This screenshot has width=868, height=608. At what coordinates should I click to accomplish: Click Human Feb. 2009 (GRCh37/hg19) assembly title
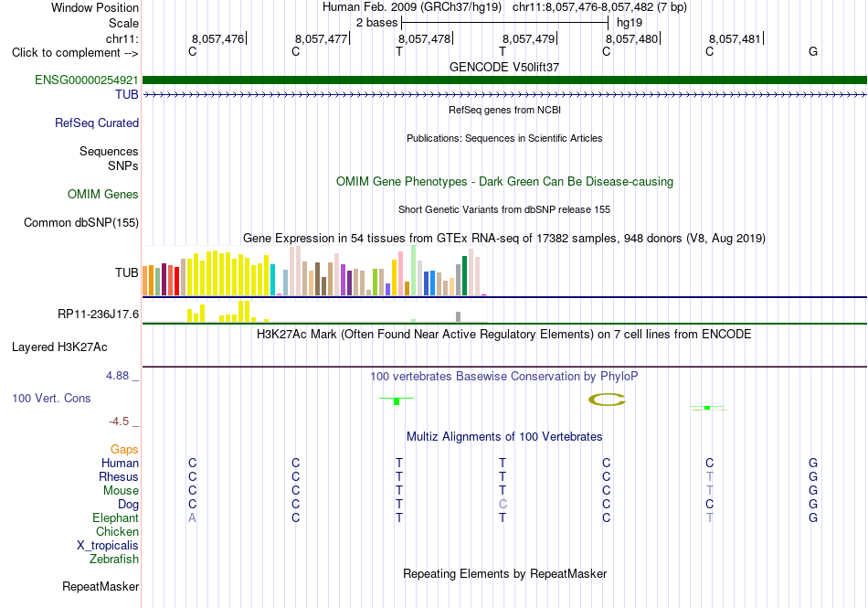pos(412,7)
